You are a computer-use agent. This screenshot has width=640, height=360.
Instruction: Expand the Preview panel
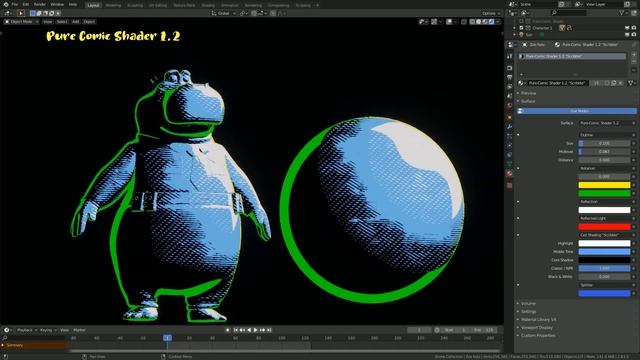click(x=528, y=93)
